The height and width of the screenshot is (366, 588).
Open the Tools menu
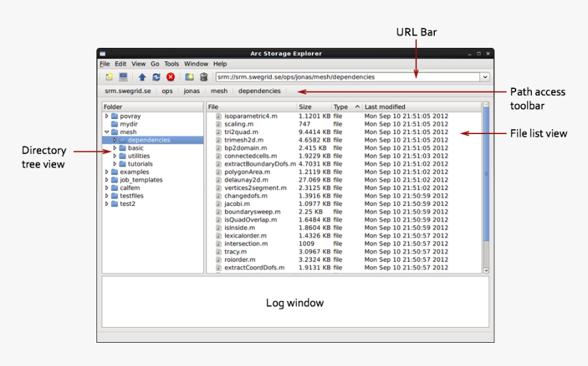[171, 64]
